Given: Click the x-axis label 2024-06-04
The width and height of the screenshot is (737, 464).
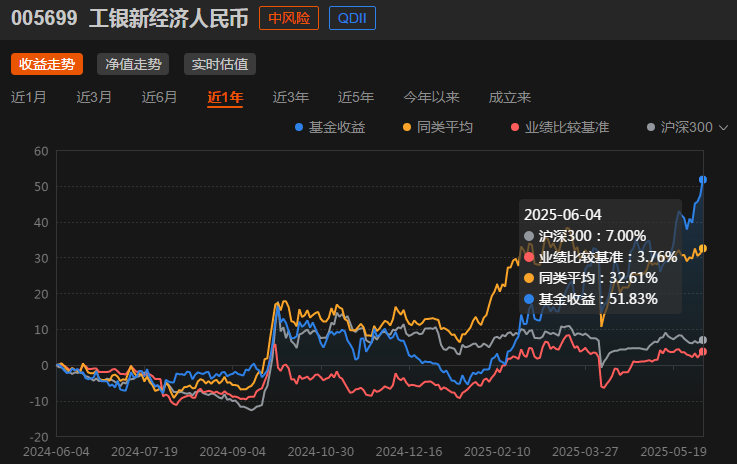Looking at the screenshot, I should [x=56, y=452].
